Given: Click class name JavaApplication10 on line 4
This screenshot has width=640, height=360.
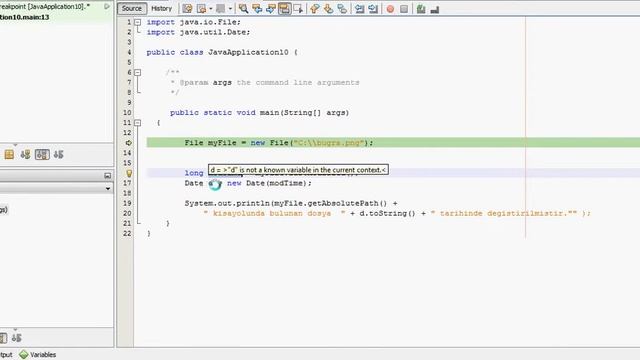Looking at the screenshot, I should tap(248, 52).
